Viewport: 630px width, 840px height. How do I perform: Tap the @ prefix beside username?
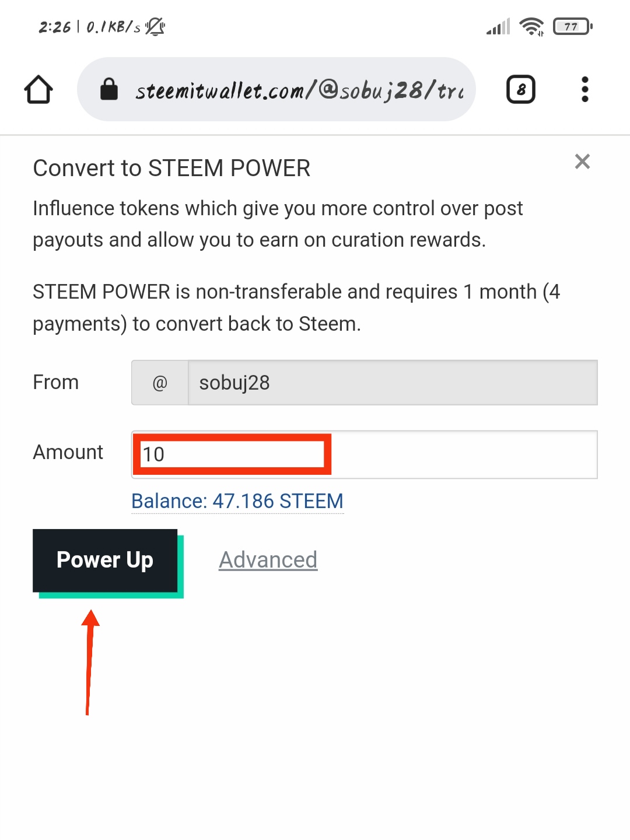(x=160, y=383)
